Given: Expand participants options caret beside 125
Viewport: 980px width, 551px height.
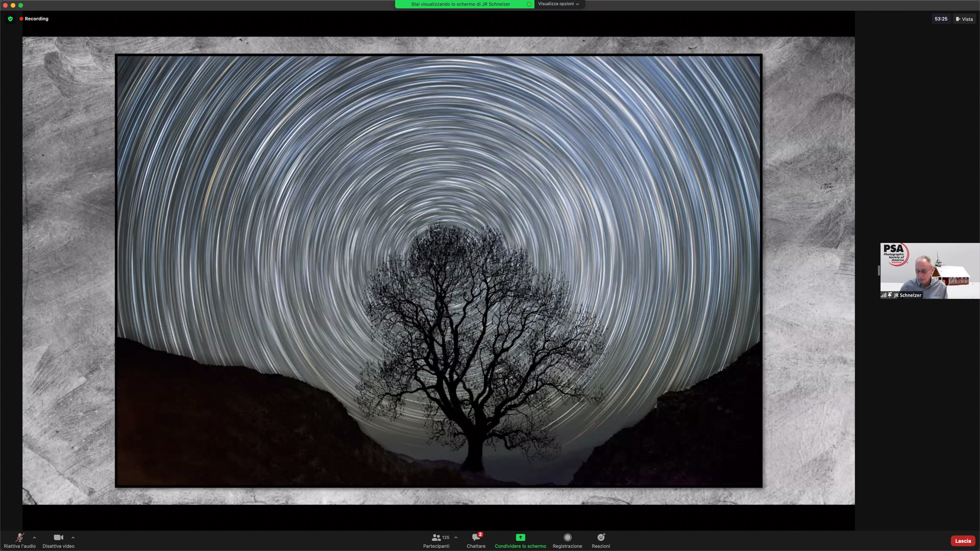Looking at the screenshot, I should click(x=456, y=538).
